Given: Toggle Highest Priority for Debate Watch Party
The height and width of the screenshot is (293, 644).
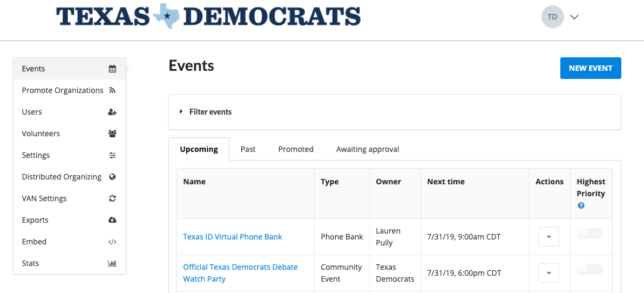Looking at the screenshot, I should click(590, 270).
